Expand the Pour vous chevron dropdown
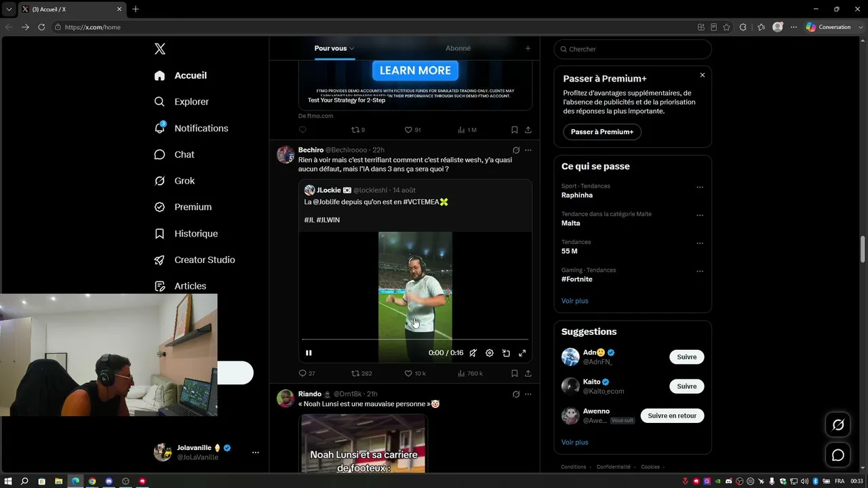The image size is (868, 488). (351, 48)
